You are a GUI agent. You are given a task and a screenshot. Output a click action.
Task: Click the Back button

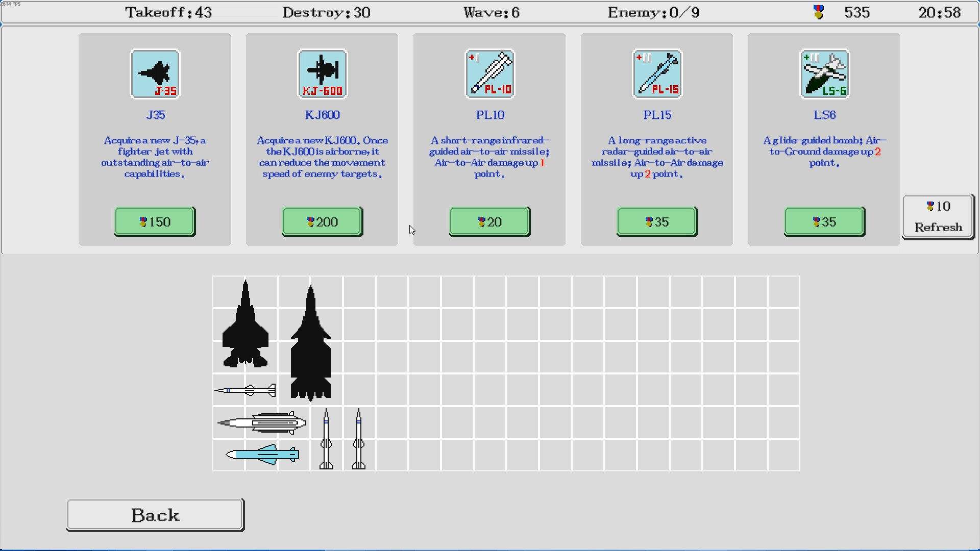pos(155,515)
